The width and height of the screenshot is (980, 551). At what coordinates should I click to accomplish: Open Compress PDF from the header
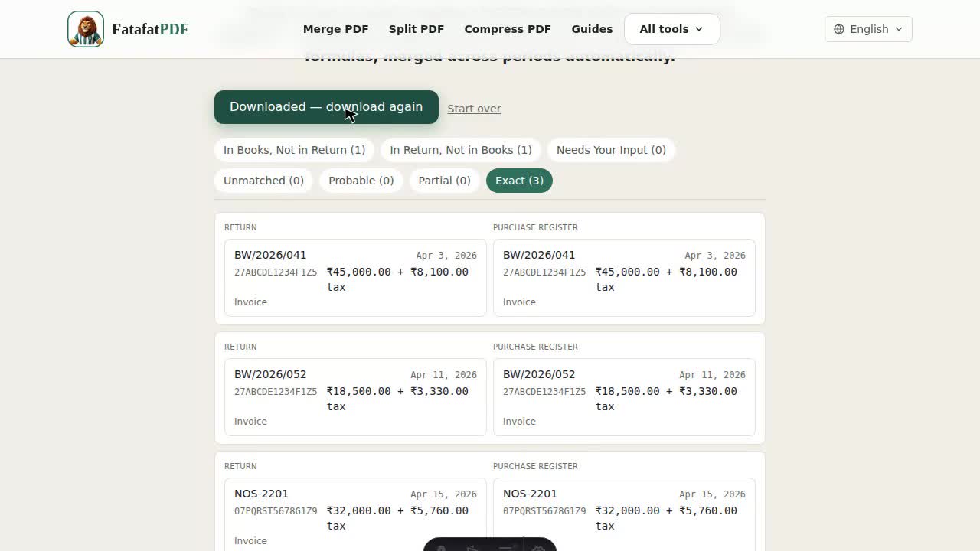[508, 29]
